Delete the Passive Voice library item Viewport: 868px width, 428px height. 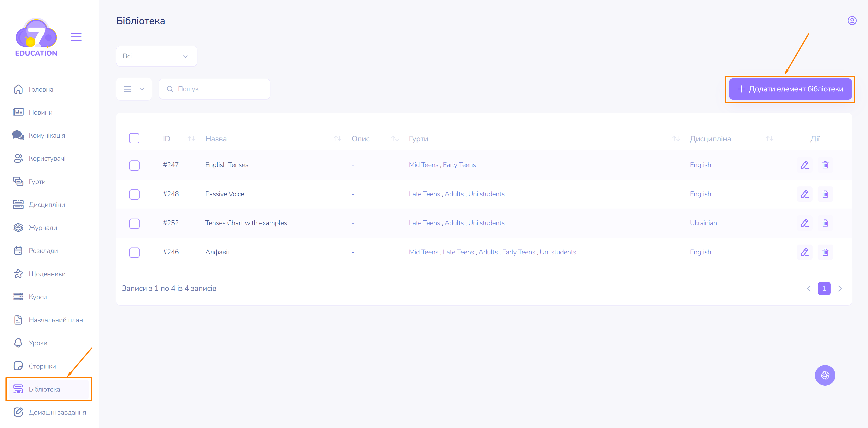click(825, 194)
